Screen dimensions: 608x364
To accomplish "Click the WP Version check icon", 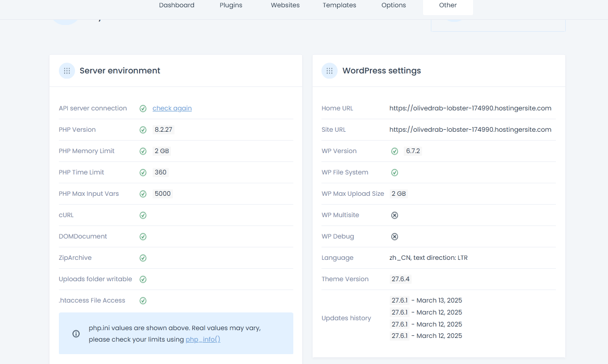I will [394, 151].
